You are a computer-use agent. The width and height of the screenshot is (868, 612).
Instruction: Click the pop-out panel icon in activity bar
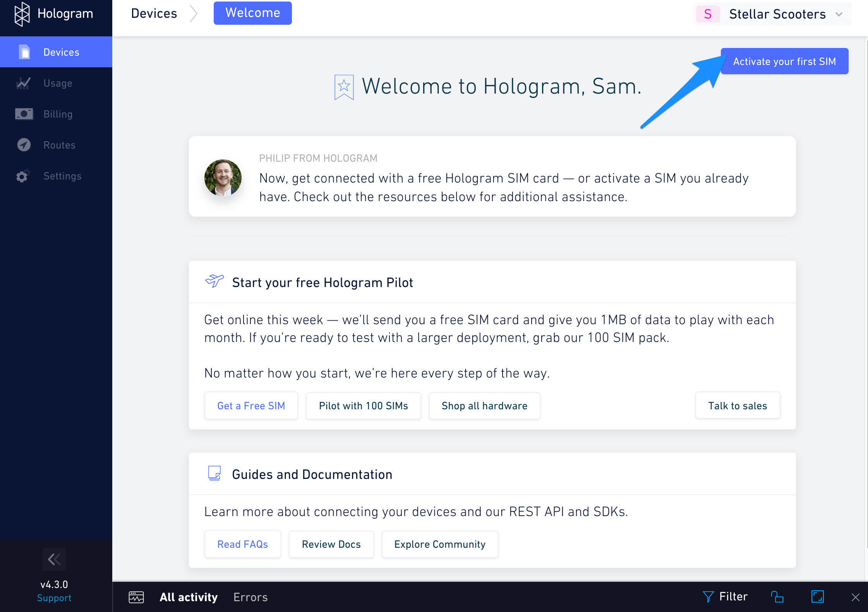pyautogui.click(x=777, y=597)
